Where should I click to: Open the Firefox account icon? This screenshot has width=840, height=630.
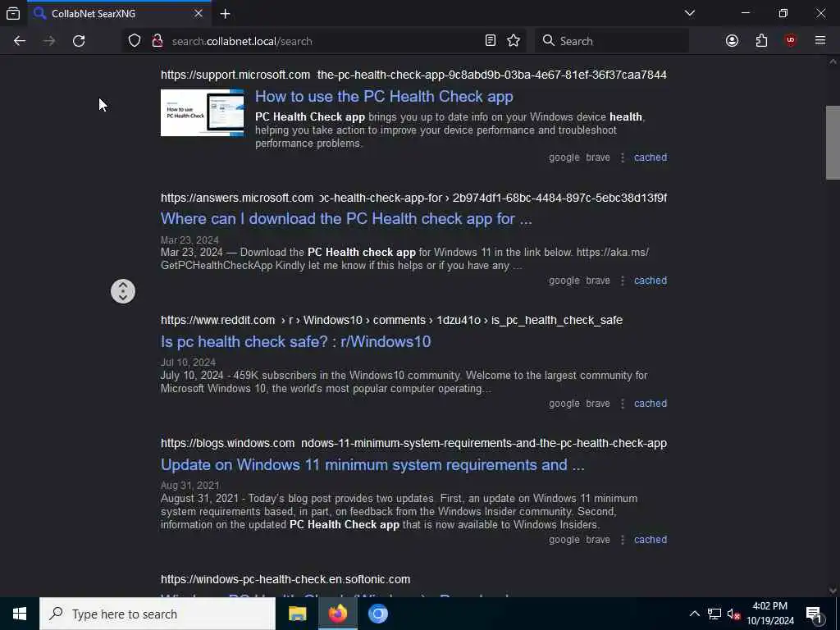click(732, 41)
